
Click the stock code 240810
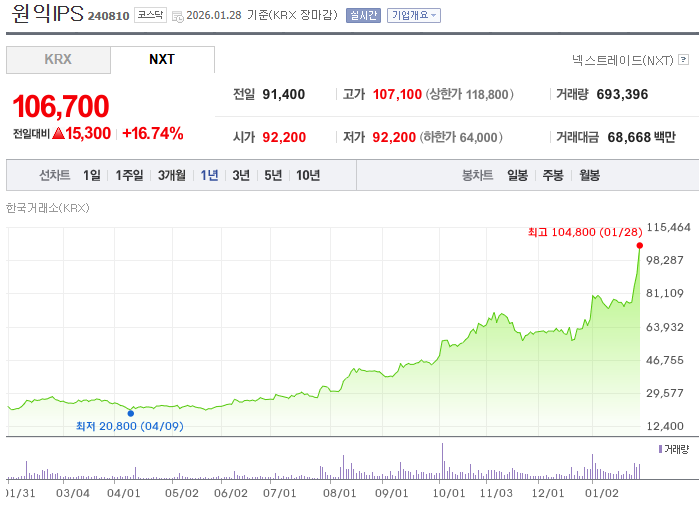[x=108, y=16]
